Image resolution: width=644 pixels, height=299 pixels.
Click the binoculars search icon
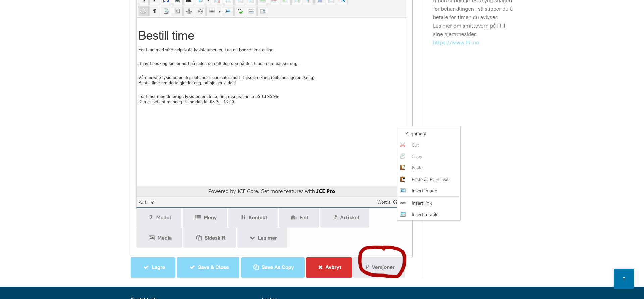pyautogui.click(x=189, y=2)
